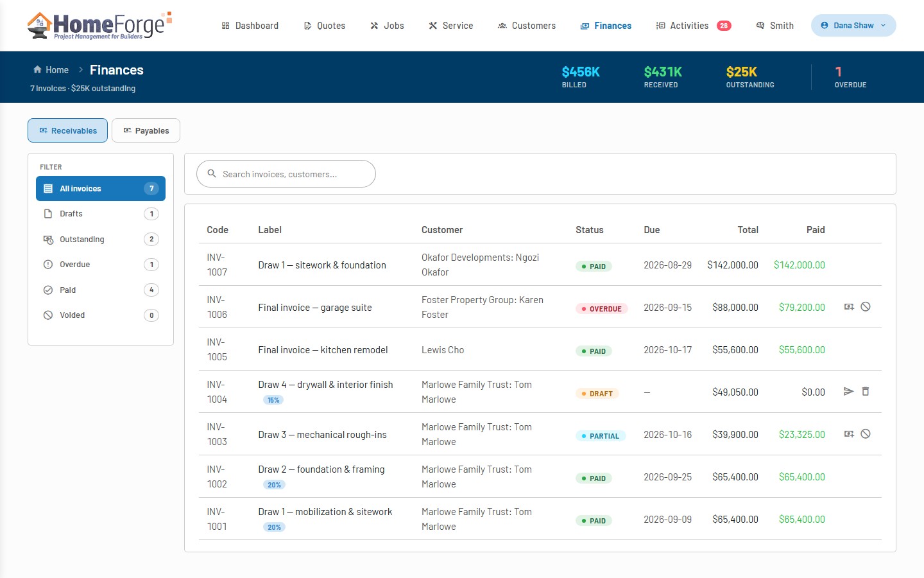
Task: Click the DRAFT status badge
Action: (x=597, y=394)
